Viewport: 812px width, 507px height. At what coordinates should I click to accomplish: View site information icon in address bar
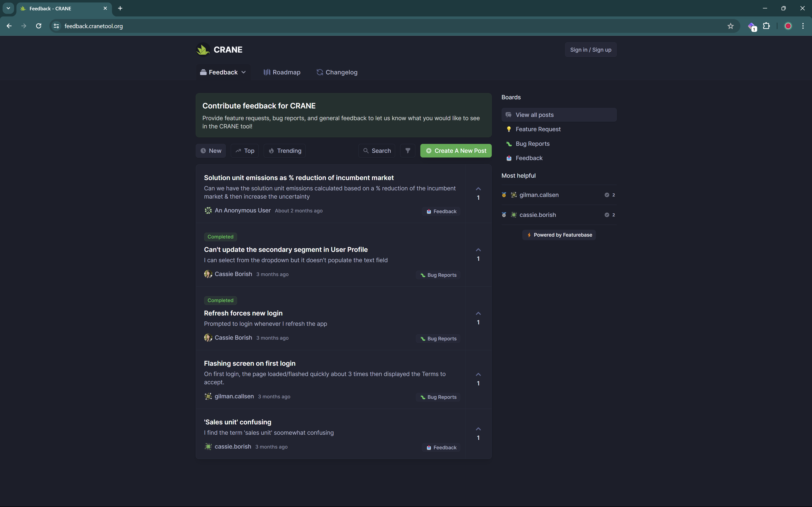[56, 26]
